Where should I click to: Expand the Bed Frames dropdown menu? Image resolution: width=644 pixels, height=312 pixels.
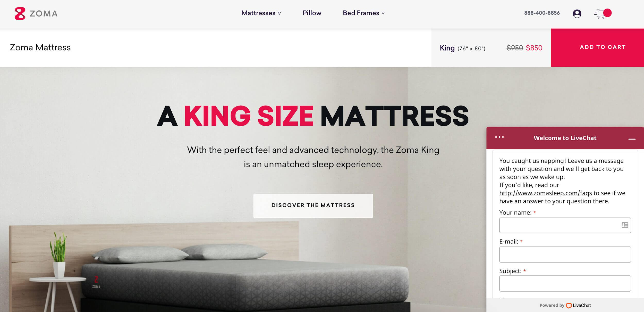click(363, 13)
